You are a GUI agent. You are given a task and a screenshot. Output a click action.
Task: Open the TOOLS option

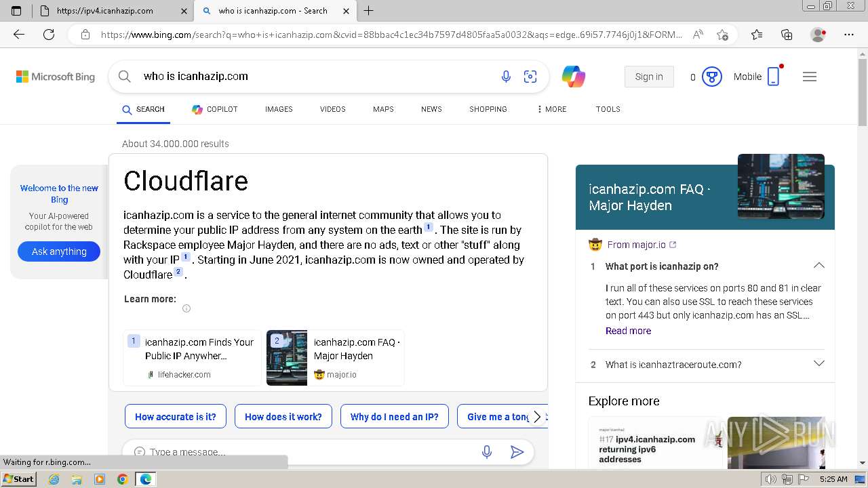608,109
